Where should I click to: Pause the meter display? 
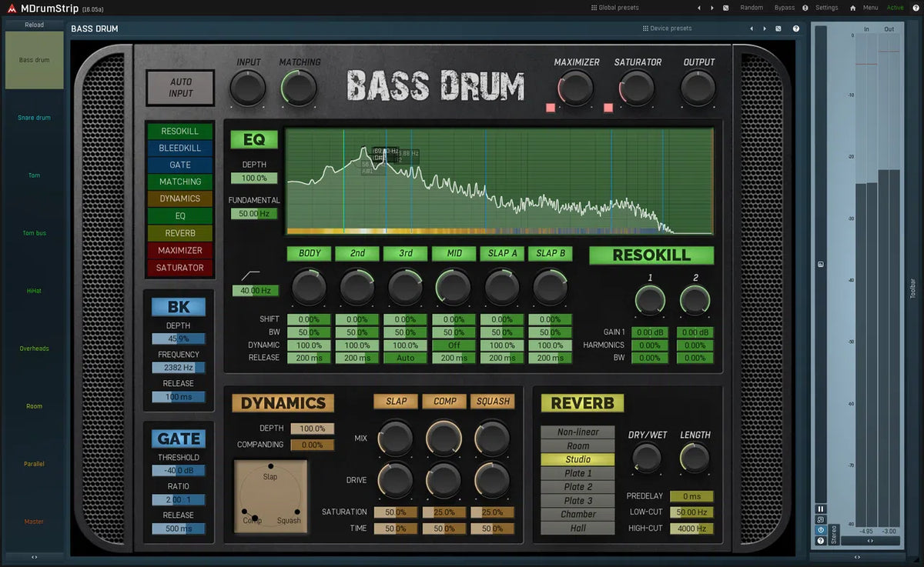(820, 509)
